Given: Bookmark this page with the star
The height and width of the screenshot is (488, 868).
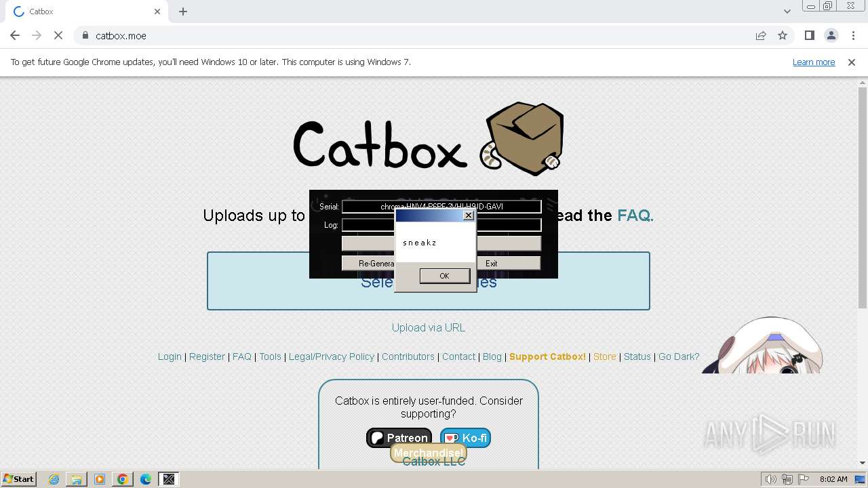Looking at the screenshot, I should point(783,35).
